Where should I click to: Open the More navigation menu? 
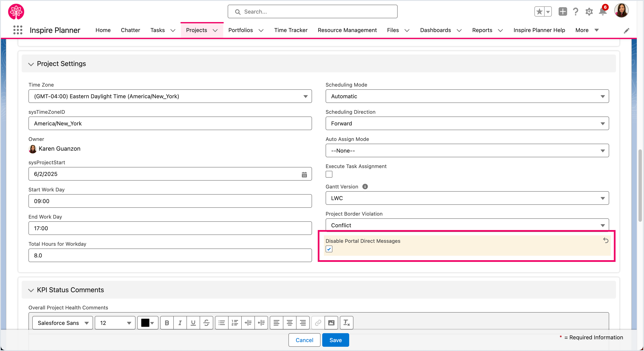[x=587, y=30]
